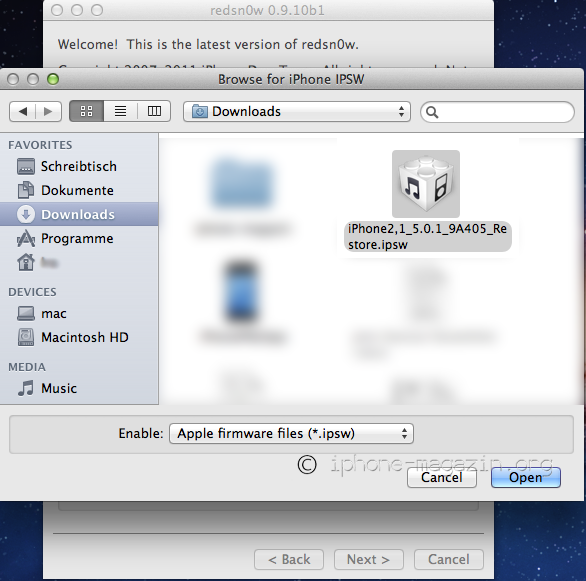Click the green zoom button of dialog

tap(53, 79)
